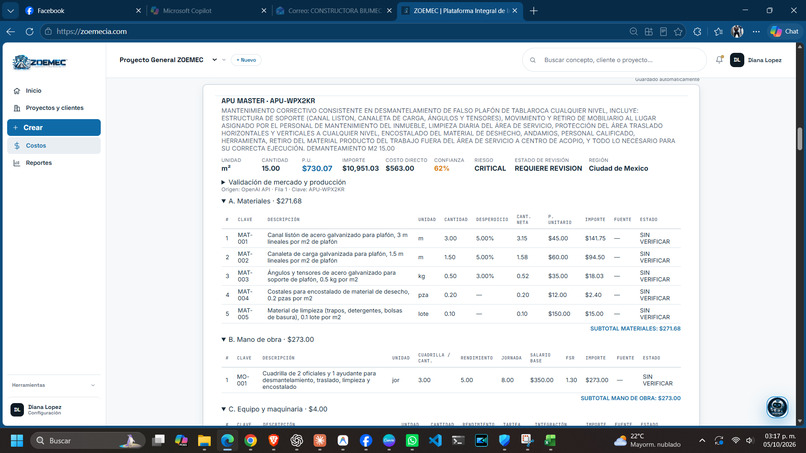Image resolution: width=806 pixels, height=453 pixels.
Task: Select the confianza value 62%
Action: [x=442, y=169]
